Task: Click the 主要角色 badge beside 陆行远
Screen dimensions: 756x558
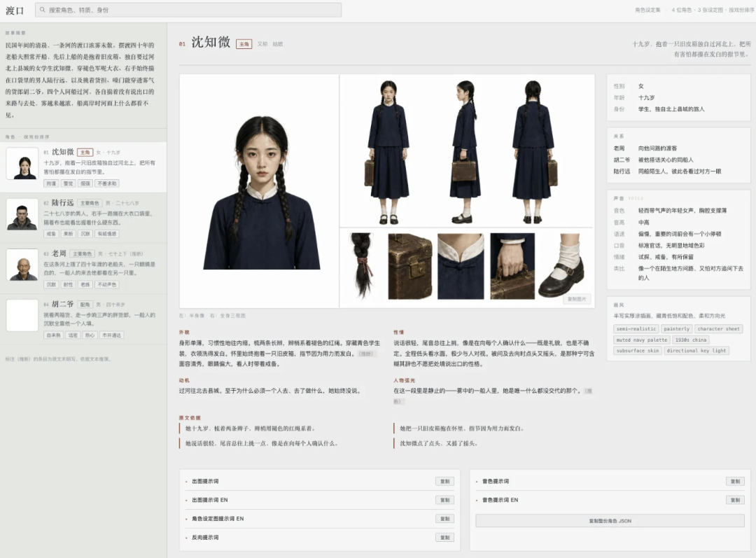Action: tap(89, 203)
